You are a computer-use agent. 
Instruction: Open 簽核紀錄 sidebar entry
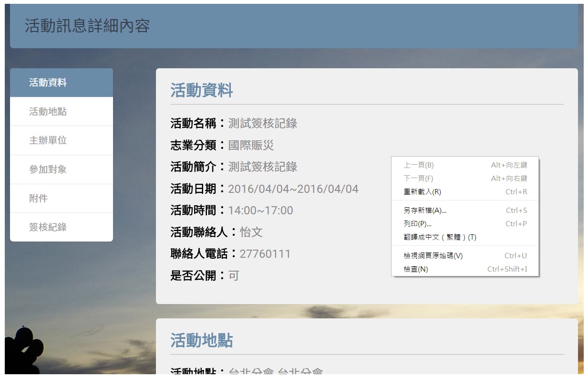[62, 227]
